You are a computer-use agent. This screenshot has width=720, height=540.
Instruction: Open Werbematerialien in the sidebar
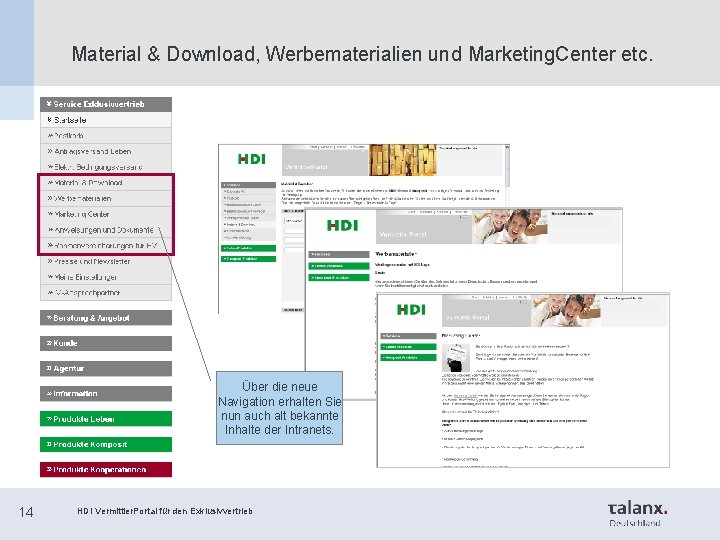tap(106, 198)
